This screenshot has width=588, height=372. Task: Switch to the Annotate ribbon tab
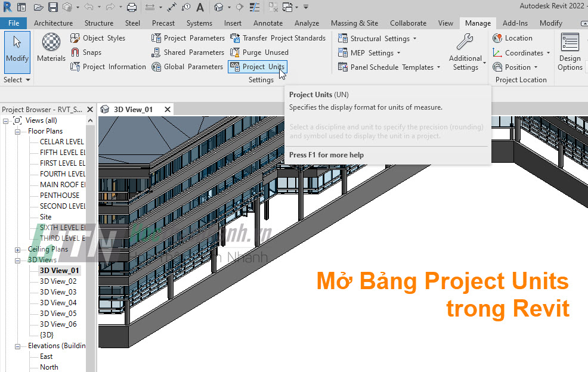pyautogui.click(x=268, y=23)
